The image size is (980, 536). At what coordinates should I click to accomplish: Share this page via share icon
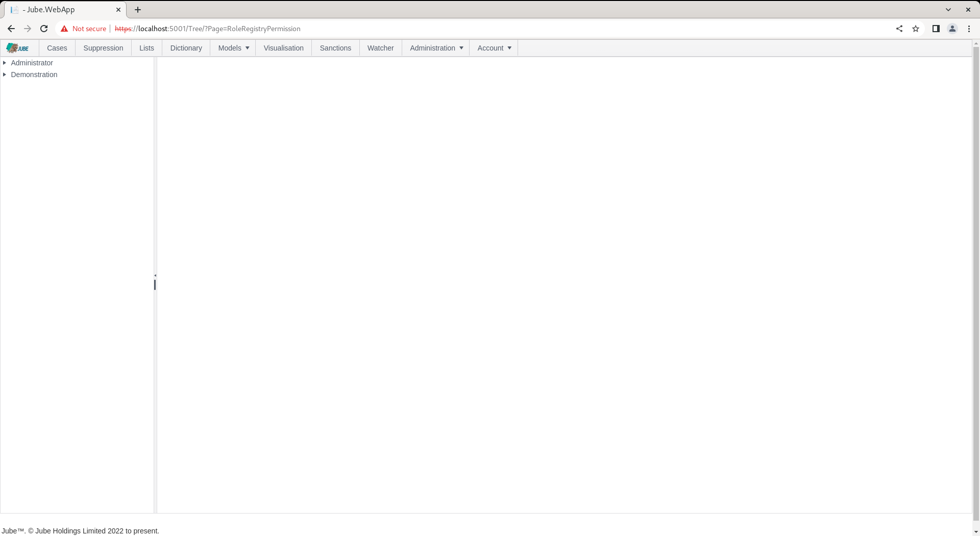pyautogui.click(x=899, y=29)
